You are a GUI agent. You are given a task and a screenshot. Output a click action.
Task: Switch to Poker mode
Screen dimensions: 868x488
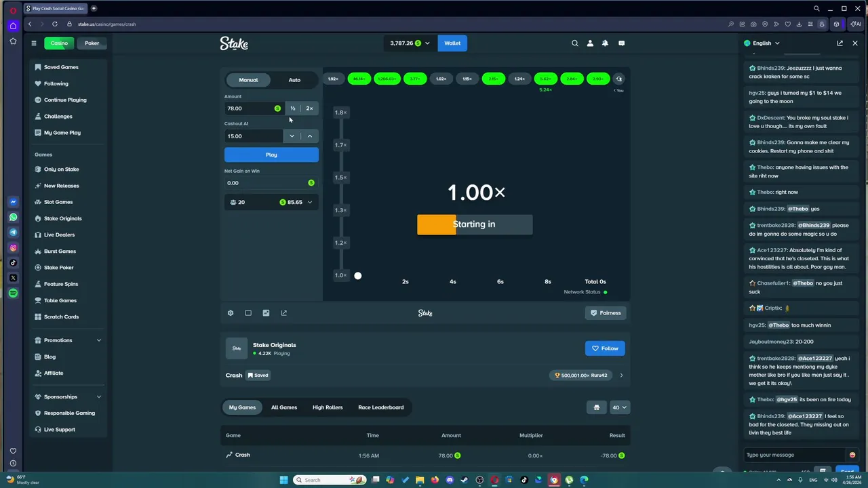pos(92,43)
